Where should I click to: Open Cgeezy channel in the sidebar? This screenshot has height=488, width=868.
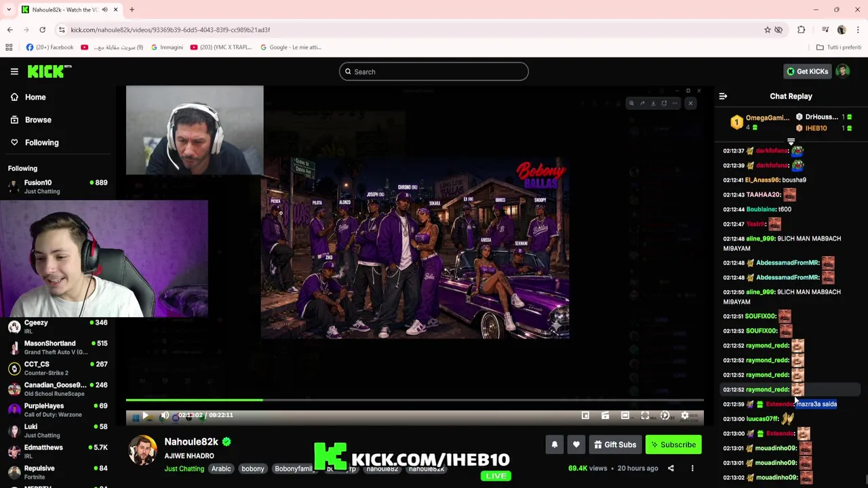[58, 327]
